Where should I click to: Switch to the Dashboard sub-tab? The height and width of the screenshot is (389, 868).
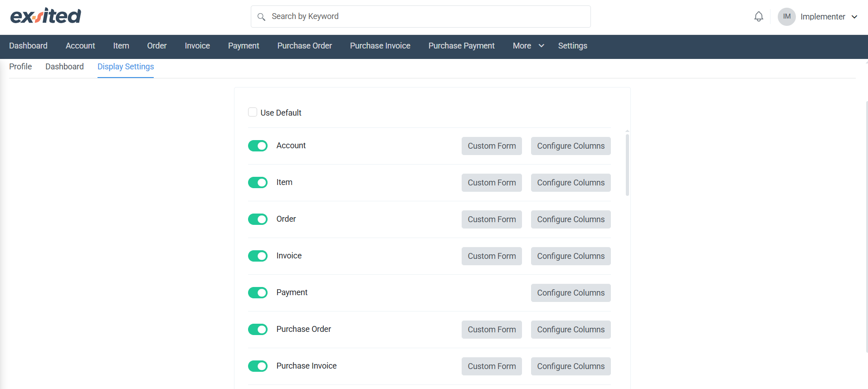[64, 67]
